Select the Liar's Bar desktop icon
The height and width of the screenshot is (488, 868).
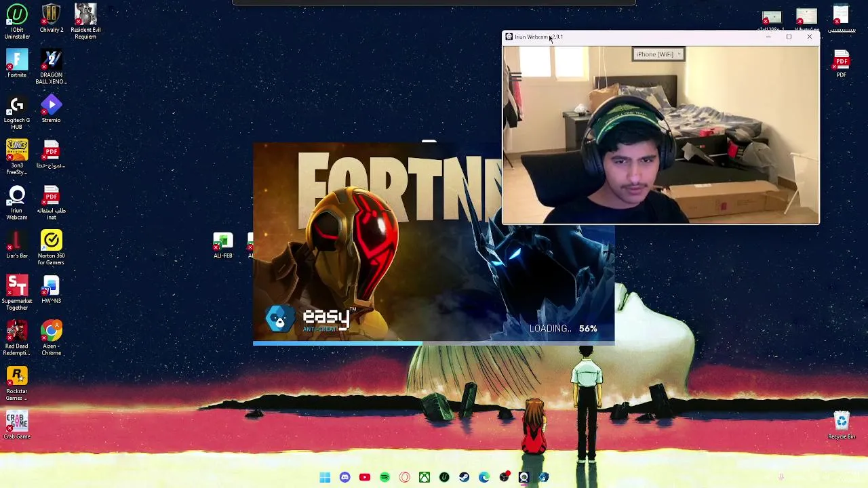click(x=17, y=245)
